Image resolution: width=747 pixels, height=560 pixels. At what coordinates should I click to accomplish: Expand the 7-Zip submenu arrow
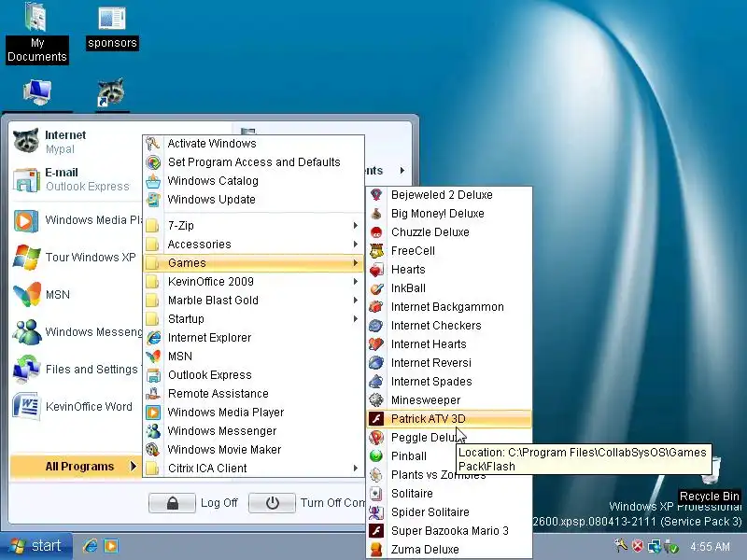coord(356,225)
